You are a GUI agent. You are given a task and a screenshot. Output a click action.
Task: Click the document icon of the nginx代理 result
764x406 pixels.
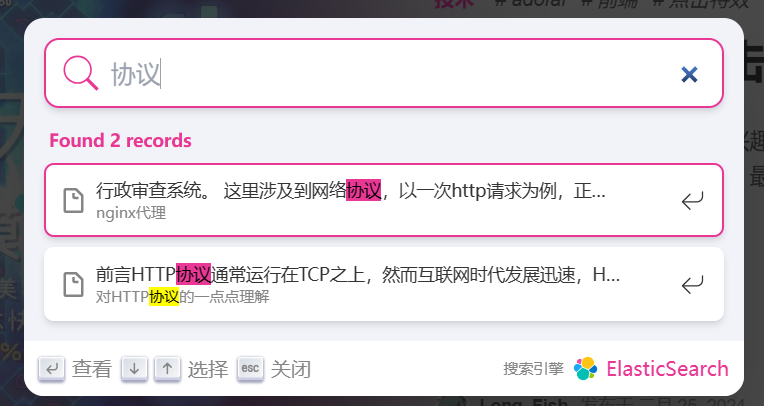click(74, 200)
